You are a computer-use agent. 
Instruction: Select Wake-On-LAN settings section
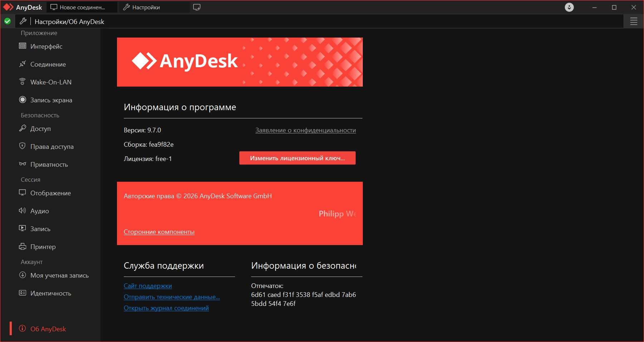point(50,82)
